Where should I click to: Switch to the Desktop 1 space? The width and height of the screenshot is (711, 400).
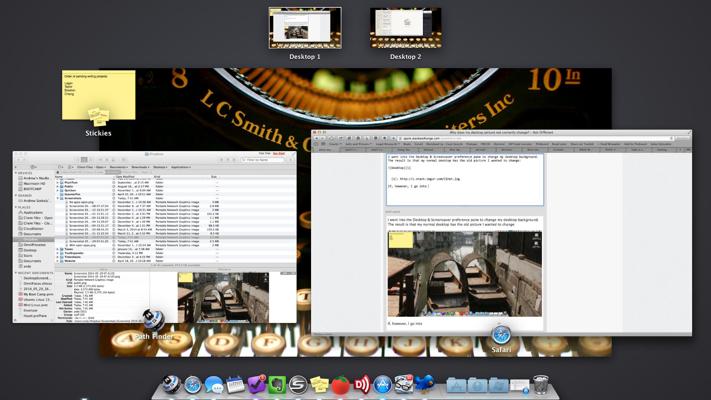[x=305, y=28]
